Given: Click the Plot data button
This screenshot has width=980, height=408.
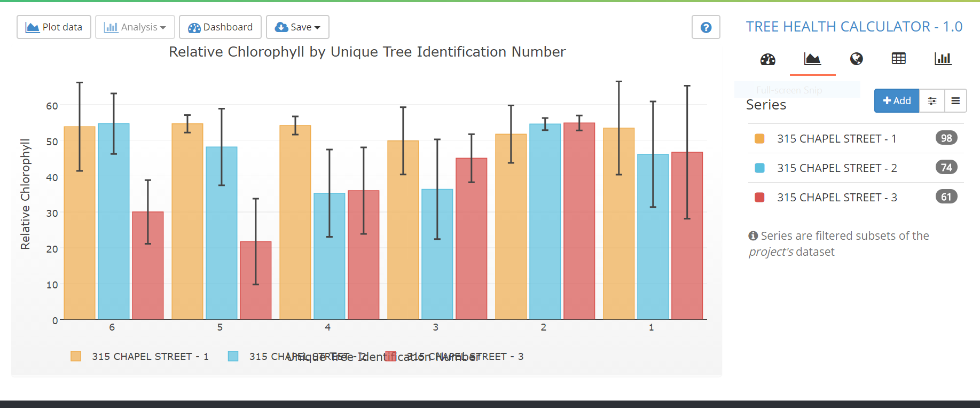Looking at the screenshot, I should 54,27.
